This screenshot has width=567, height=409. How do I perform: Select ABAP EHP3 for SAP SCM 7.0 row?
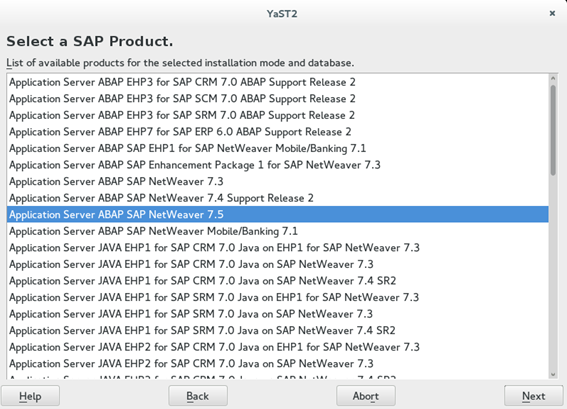[278, 99]
